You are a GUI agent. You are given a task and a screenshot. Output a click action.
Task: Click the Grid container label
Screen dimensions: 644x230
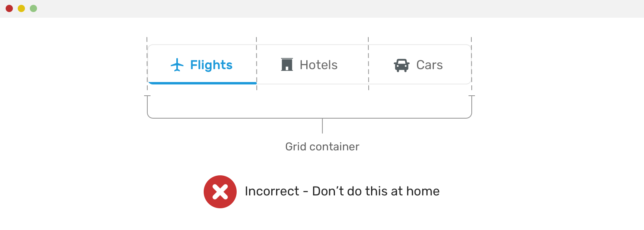[322, 147]
